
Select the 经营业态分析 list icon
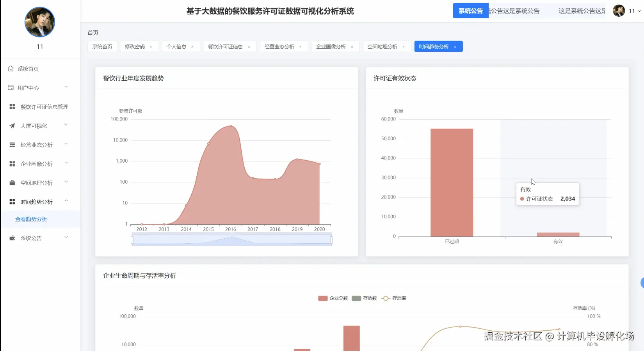[x=11, y=144]
